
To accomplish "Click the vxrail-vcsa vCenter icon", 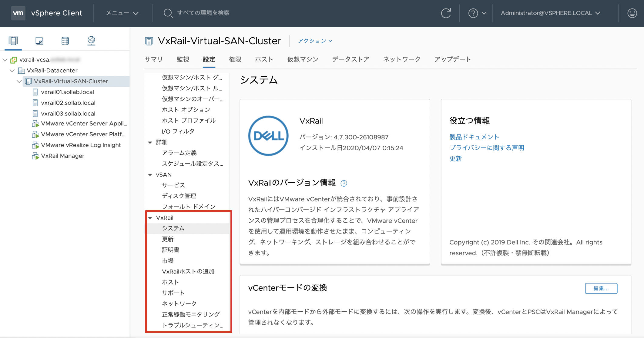I will (14, 60).
